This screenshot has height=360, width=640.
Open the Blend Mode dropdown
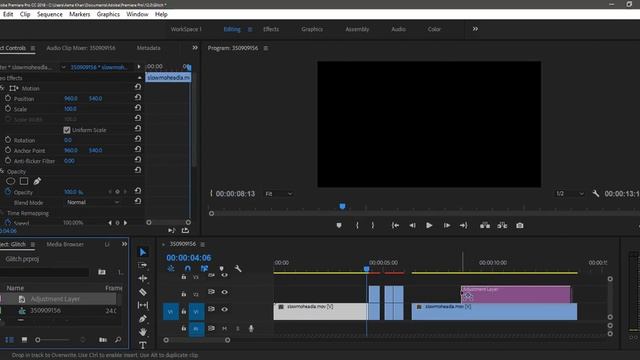click(x=93, y=202)
